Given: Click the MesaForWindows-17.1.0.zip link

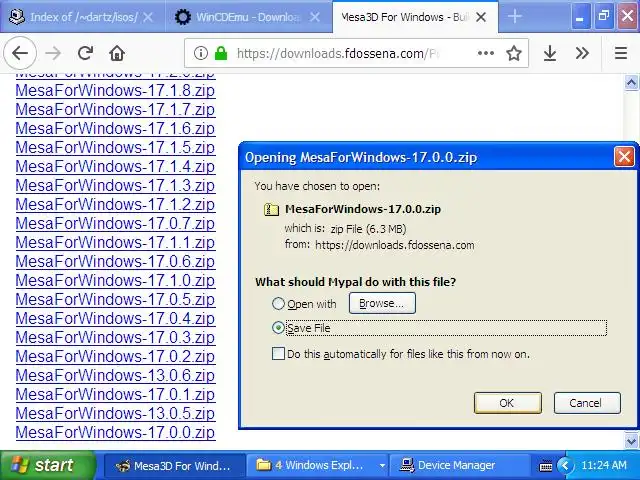Looking at the screenshot, I should pos(115,280).
